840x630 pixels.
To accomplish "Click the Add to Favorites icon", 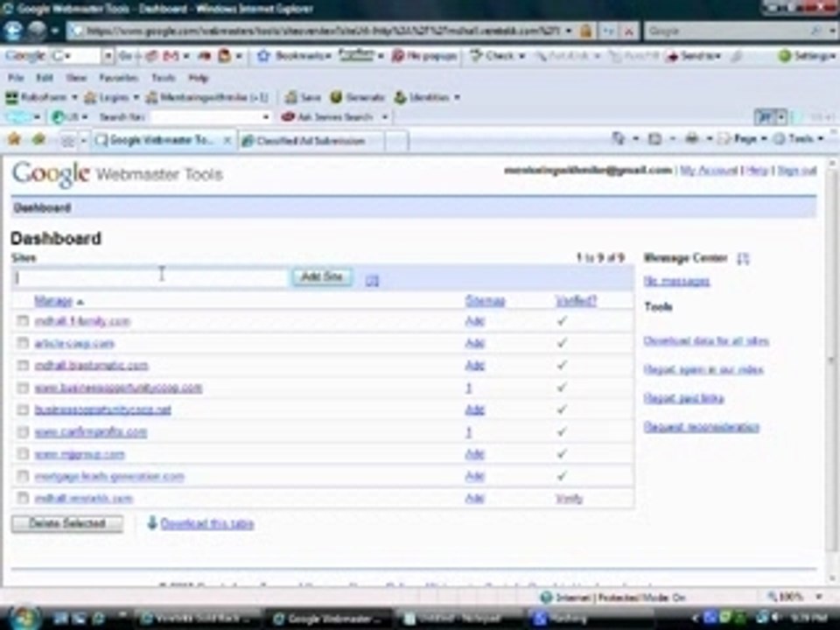I will point(38,140).
